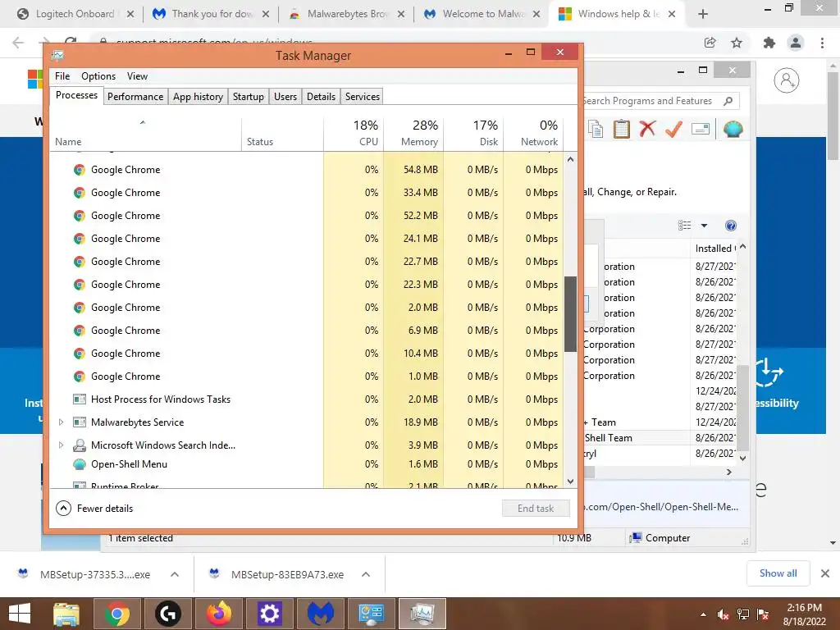Click the Open-Shell Menu process icon

(80, 464)
